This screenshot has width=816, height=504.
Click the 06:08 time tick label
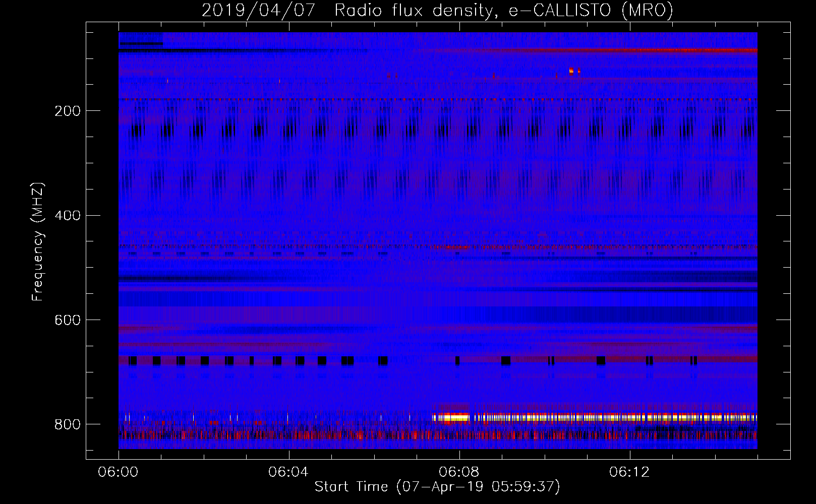pos(459,472)
